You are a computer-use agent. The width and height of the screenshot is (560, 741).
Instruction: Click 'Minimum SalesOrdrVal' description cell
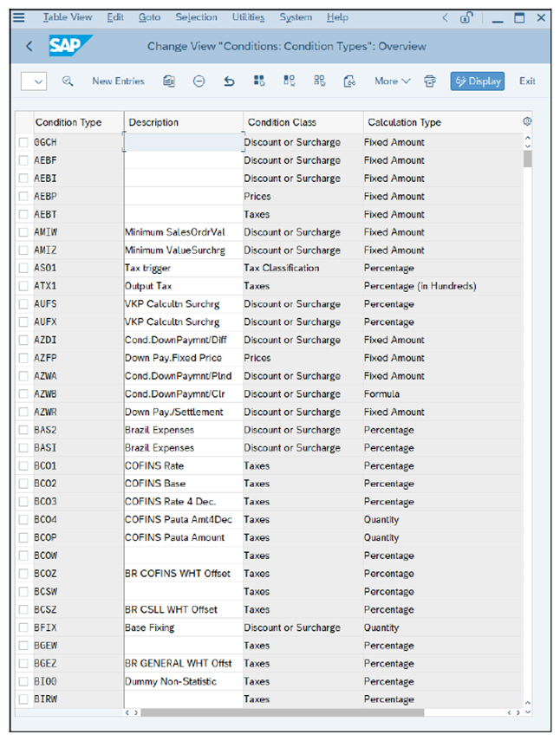pos(184,232)
